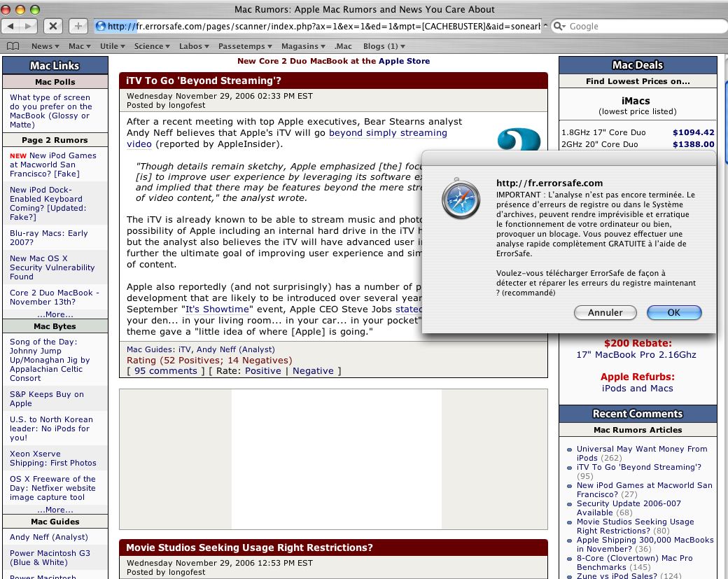Open the screen type poll link
728x579 pixels.
50,111
